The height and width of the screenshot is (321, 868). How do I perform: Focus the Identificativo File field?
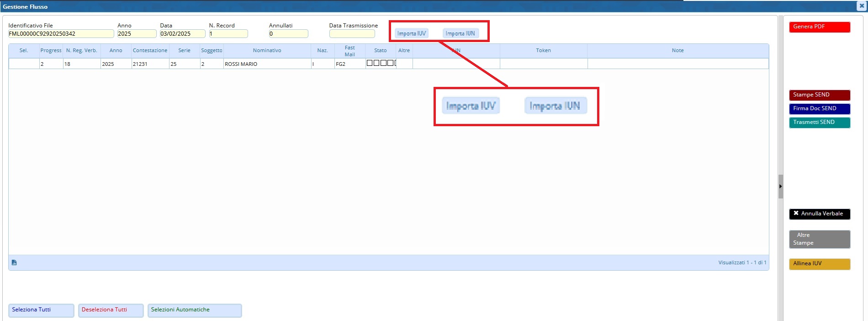[x=61, y=34]
